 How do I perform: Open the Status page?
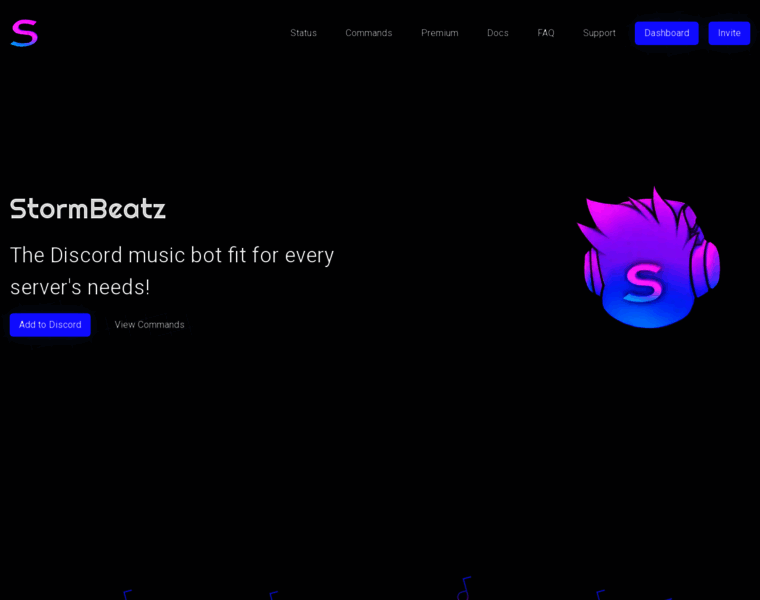pos(303,33)
